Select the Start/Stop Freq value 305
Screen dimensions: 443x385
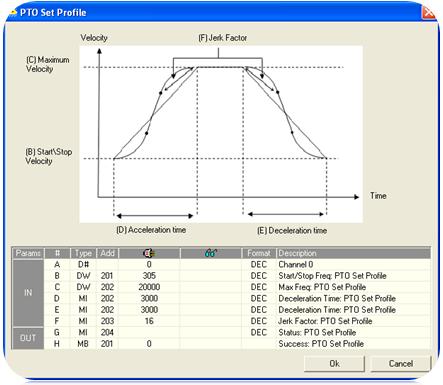149,276
